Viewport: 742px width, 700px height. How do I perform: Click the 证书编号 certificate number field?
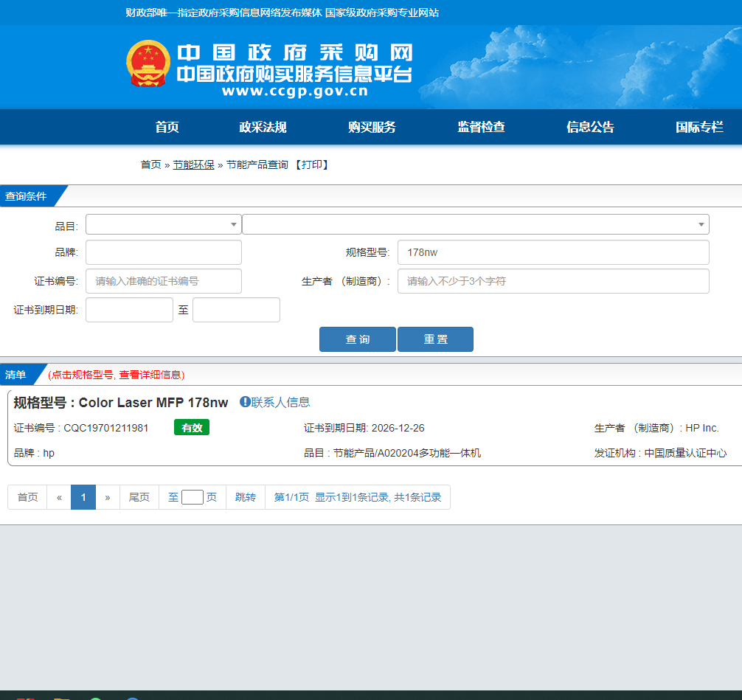pyautogui.click(x=164, y=281)
